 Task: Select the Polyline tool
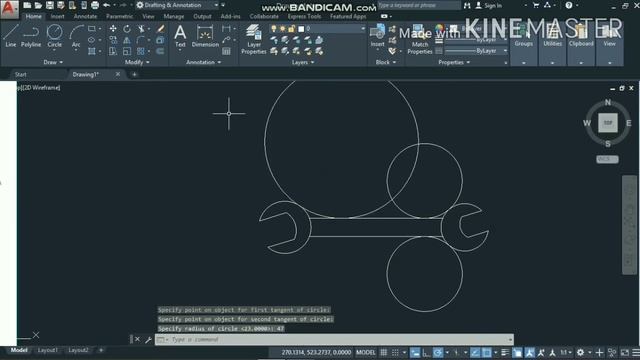(31, 36)
